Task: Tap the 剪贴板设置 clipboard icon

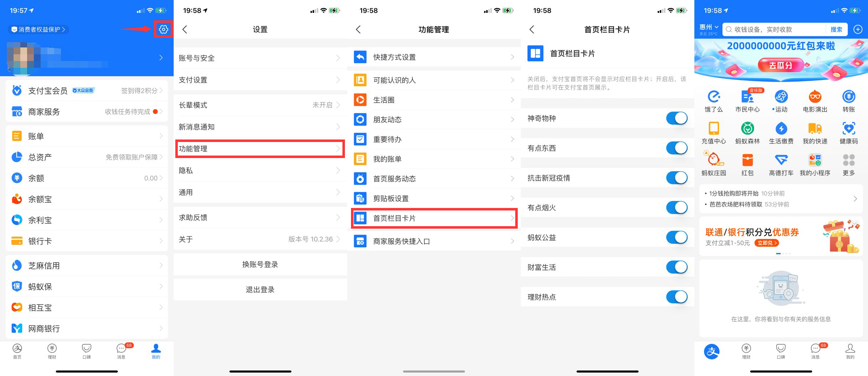Action: coord(360,198)
